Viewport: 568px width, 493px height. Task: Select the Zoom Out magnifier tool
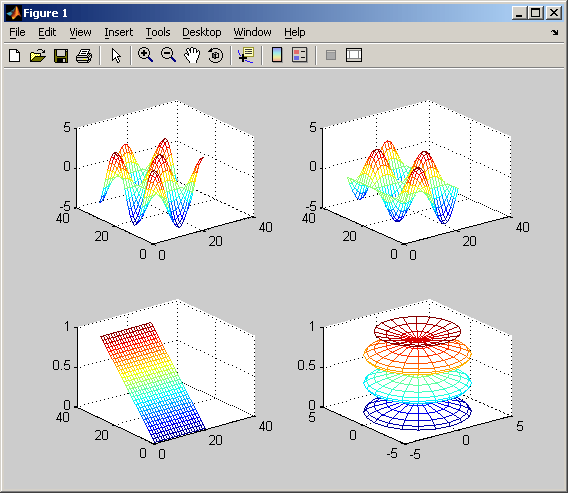tap(168, 55)
